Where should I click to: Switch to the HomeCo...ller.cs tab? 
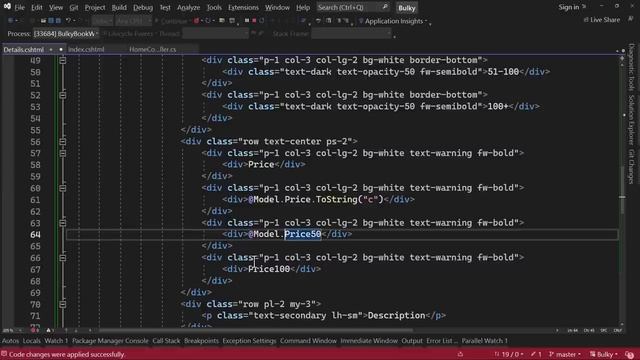coord(153,49)
